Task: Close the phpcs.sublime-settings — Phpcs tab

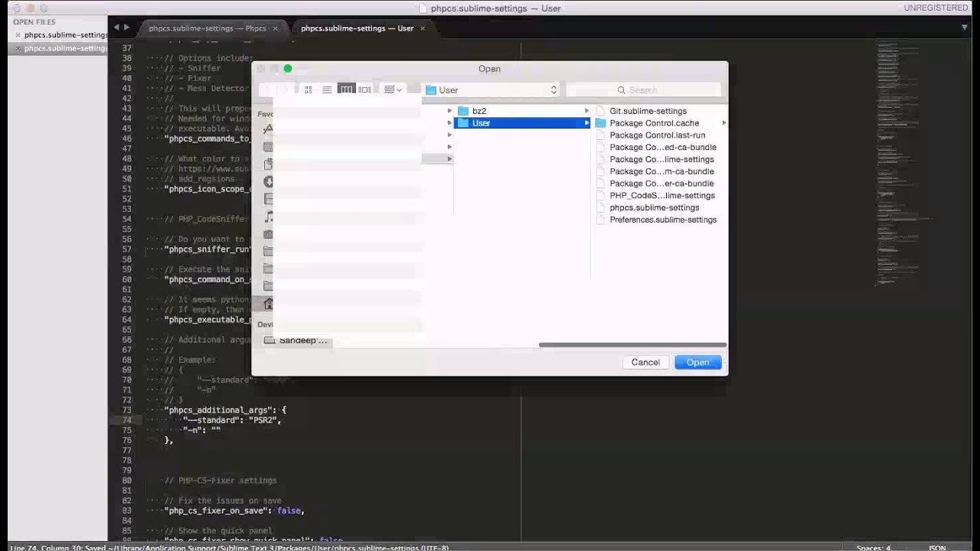Action: click(276, 28)
